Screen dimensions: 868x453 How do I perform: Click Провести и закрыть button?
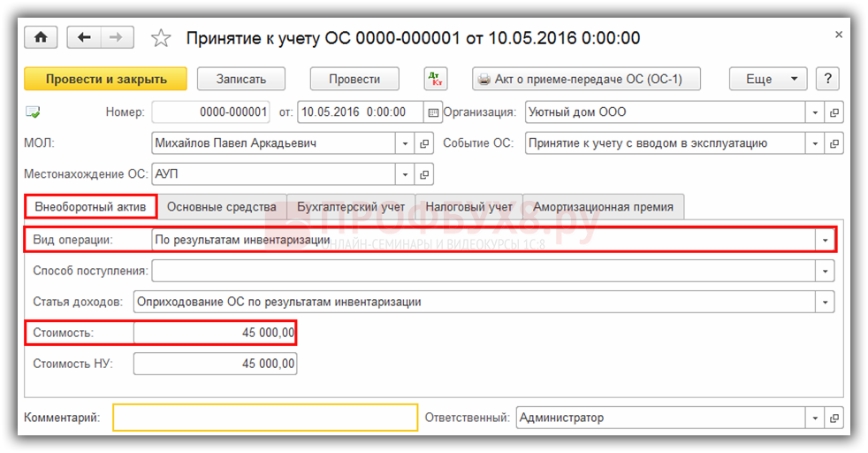point(106,80)
